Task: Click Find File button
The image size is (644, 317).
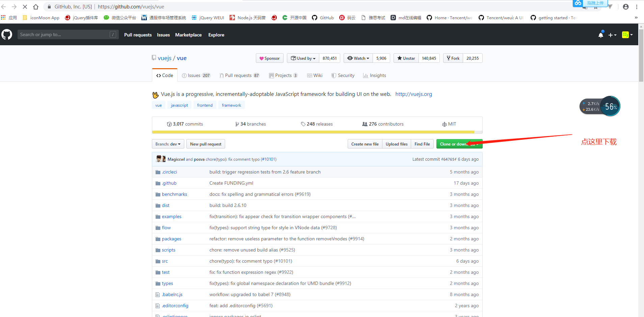Action: pyautogui.click(x=422, y=144)
